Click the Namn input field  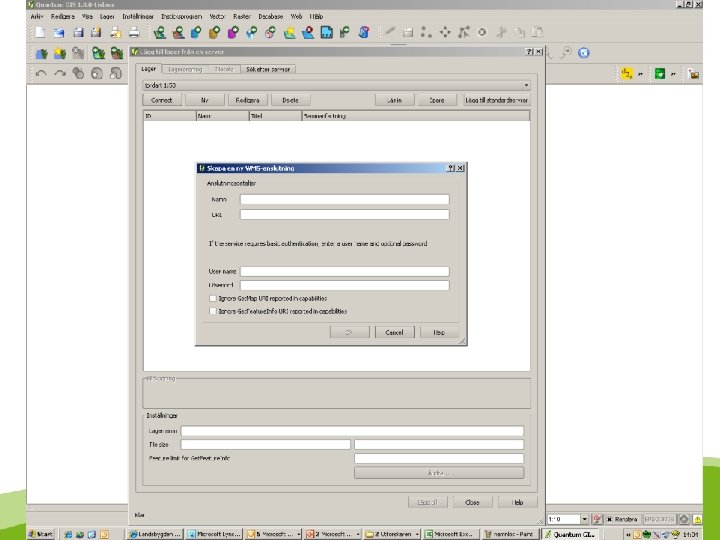[x=344, y=199]
